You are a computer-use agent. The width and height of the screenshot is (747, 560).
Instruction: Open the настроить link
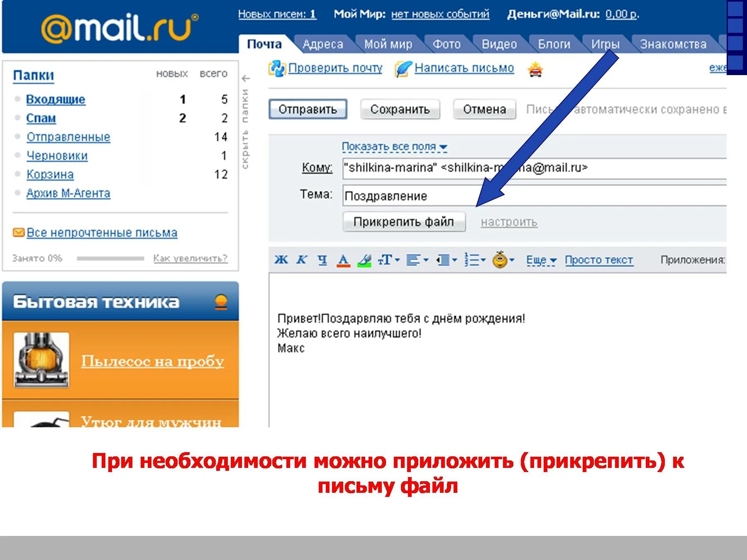pos(509,222)
